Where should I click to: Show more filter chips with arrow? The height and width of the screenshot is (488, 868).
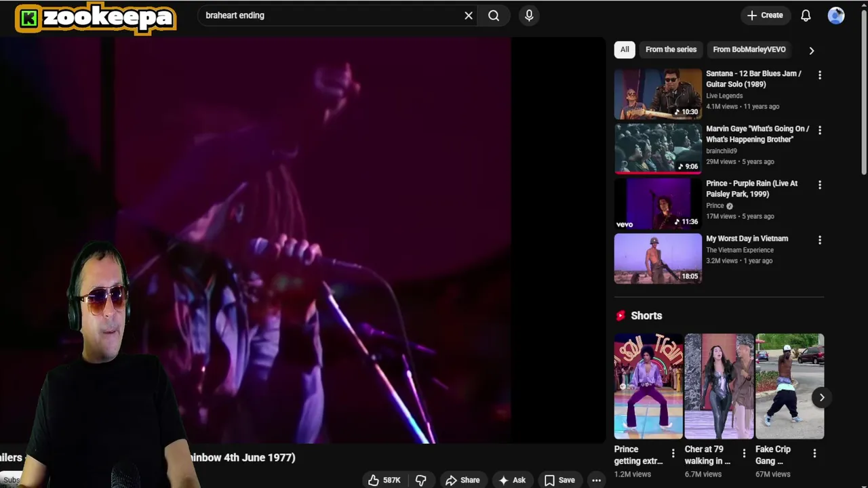[812, 50]
